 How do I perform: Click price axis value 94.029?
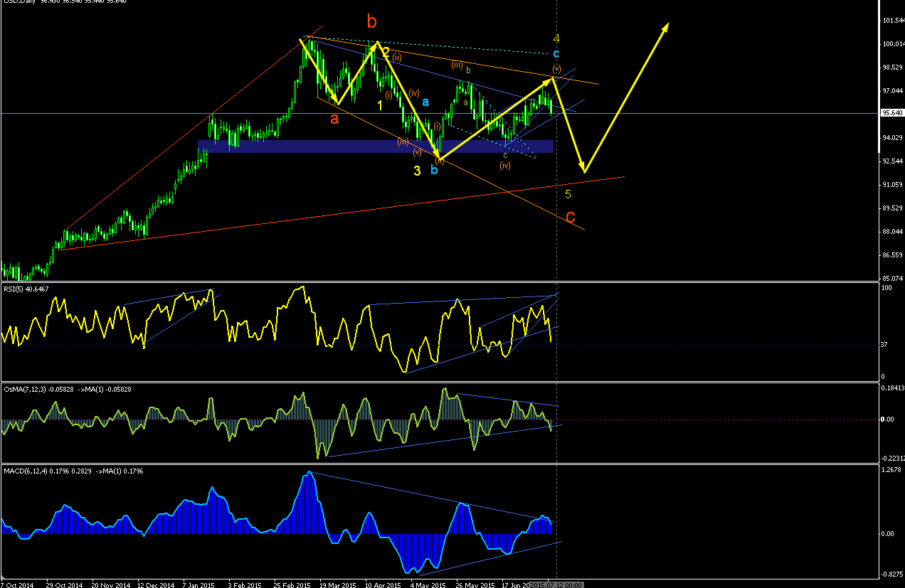tap(893, 138)
